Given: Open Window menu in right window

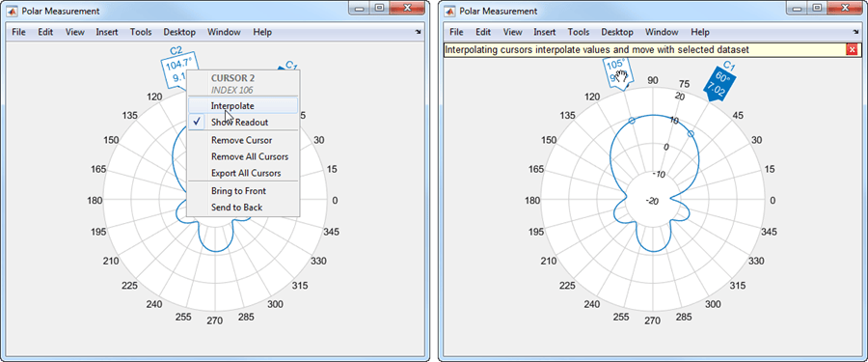Looking at the screenshot, I should coord(662,32).
